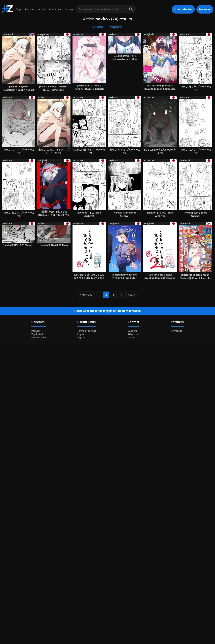Open the Top Rated footer link
Viewport: 215px width, 644px height.
(x=37, y=334)
